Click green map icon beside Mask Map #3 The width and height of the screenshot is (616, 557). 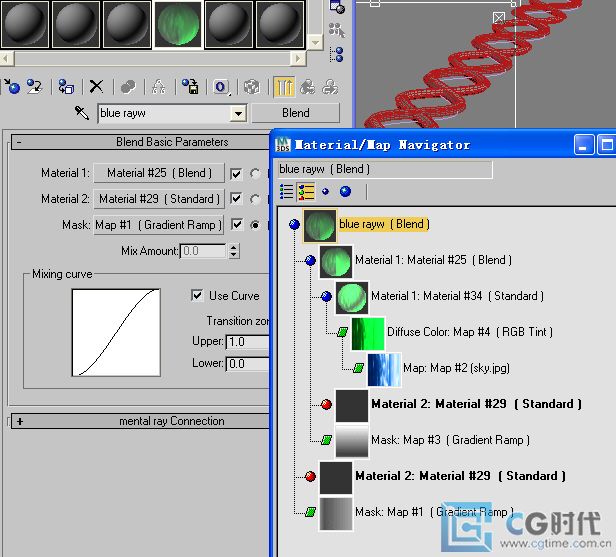326,440
